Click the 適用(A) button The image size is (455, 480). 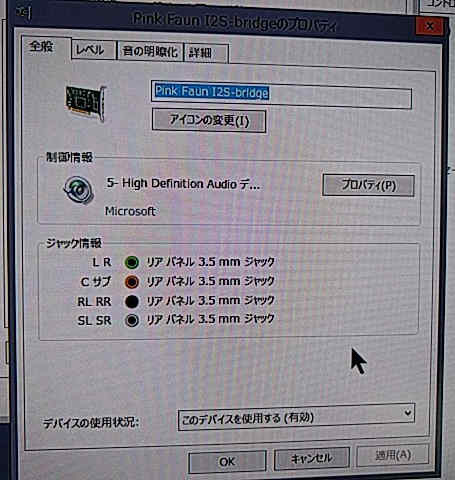click(393, 455)
